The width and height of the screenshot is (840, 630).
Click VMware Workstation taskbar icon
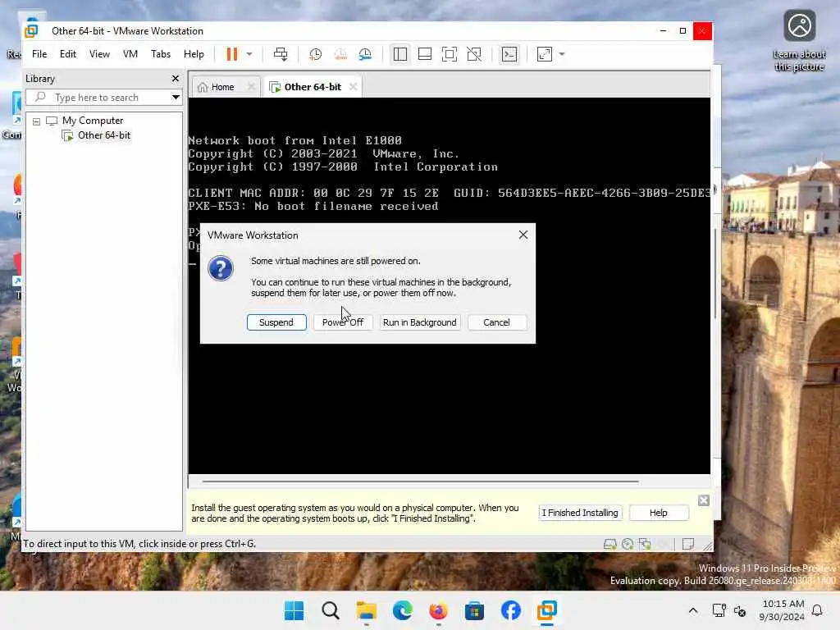[x=547, y=610]
